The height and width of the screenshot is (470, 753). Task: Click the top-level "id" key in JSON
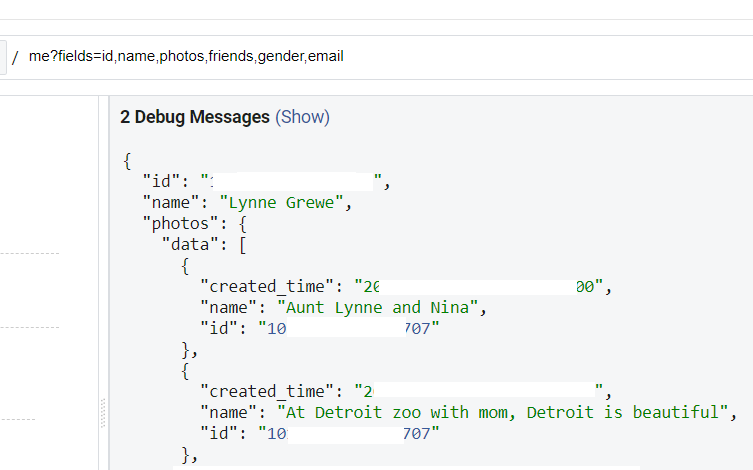tap(161, 182)
